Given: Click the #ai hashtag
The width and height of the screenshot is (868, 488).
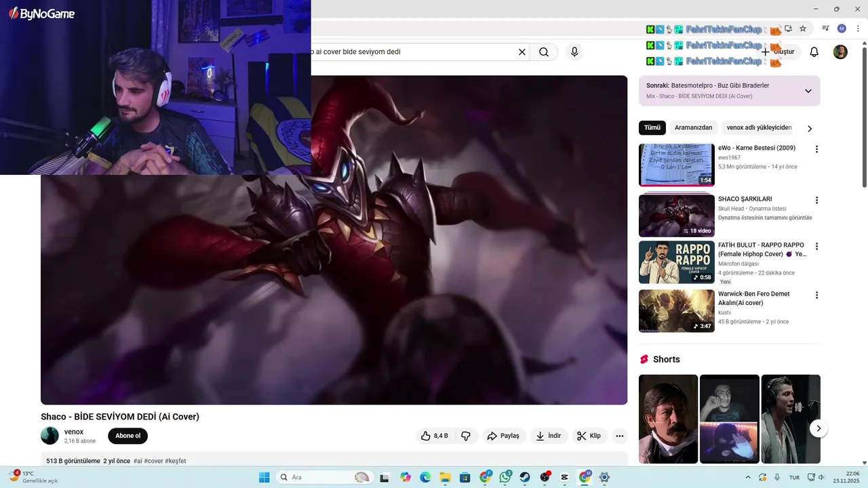Looking at the screenshot, I should coord(138,461).
